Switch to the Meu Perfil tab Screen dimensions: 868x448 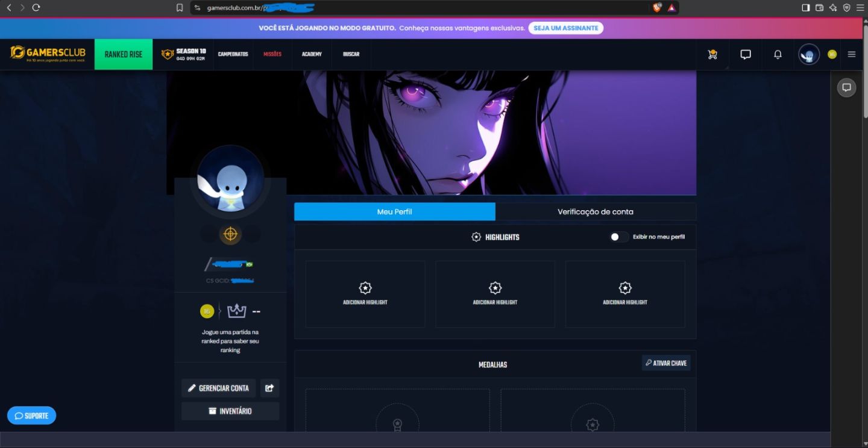pos(395,212)
